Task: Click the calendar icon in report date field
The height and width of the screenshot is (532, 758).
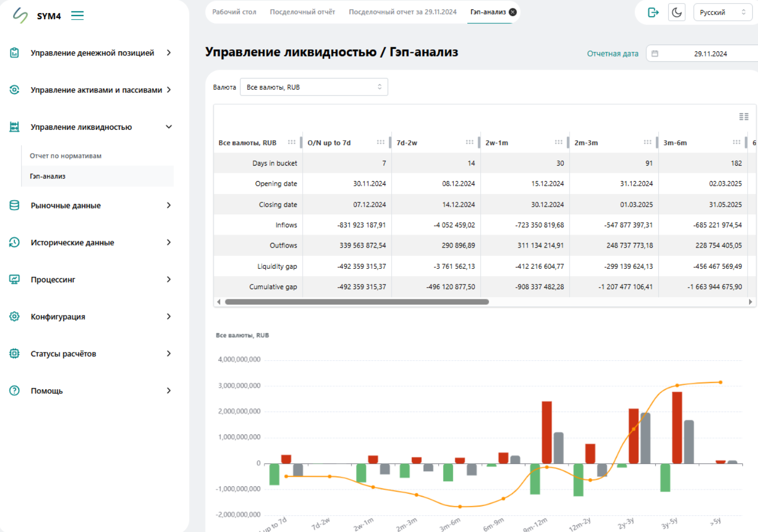Action: [655, 53]
